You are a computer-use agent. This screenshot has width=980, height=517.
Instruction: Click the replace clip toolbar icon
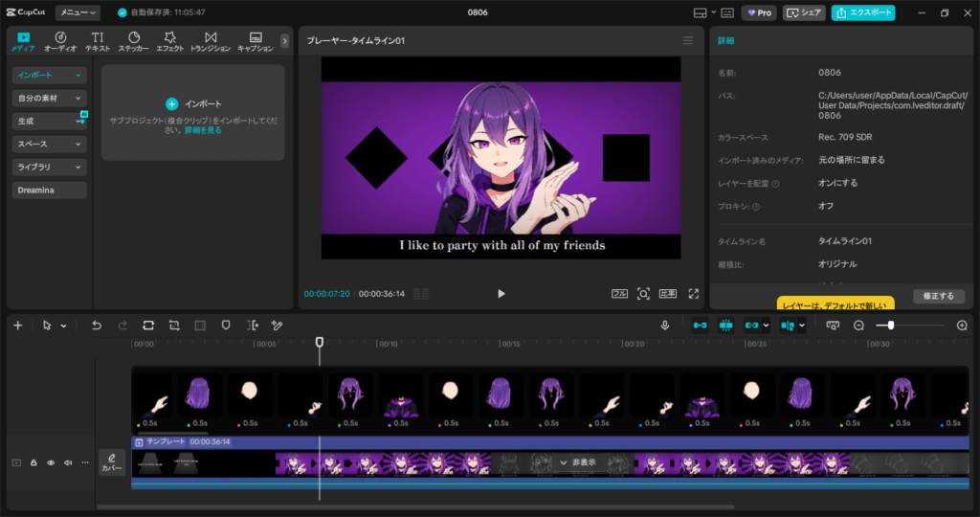[148, 326]
